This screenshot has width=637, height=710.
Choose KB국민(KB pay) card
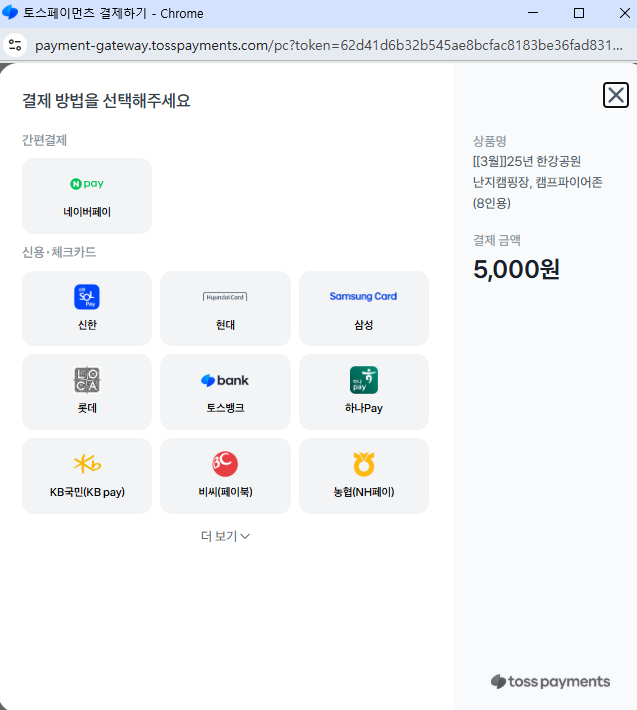tap(87, 475)
